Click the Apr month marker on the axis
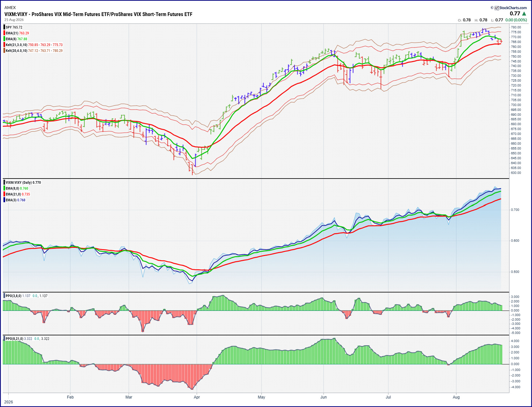The image size is (532, 407). 197,396
